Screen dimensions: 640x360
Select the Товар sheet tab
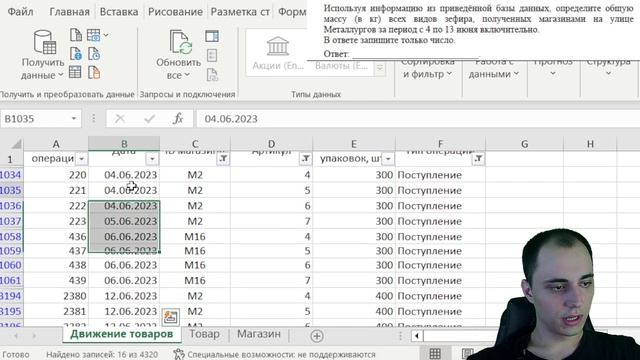click(x=204, y=334)
